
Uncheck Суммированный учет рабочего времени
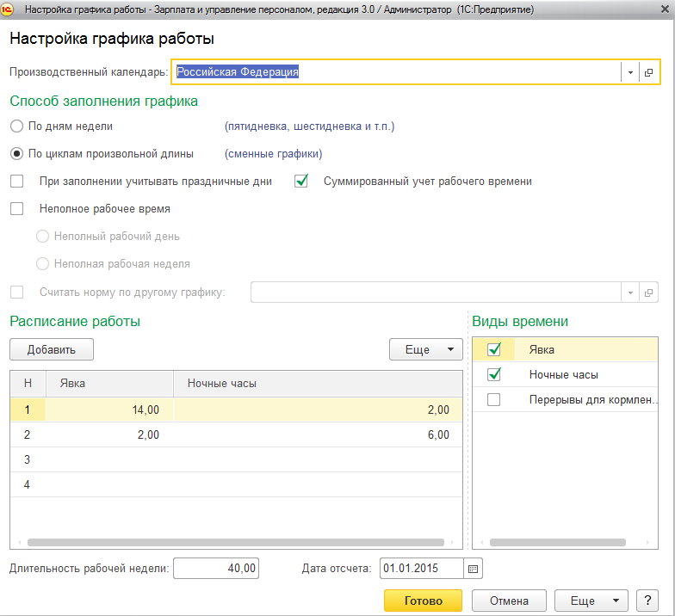(301, 182)
